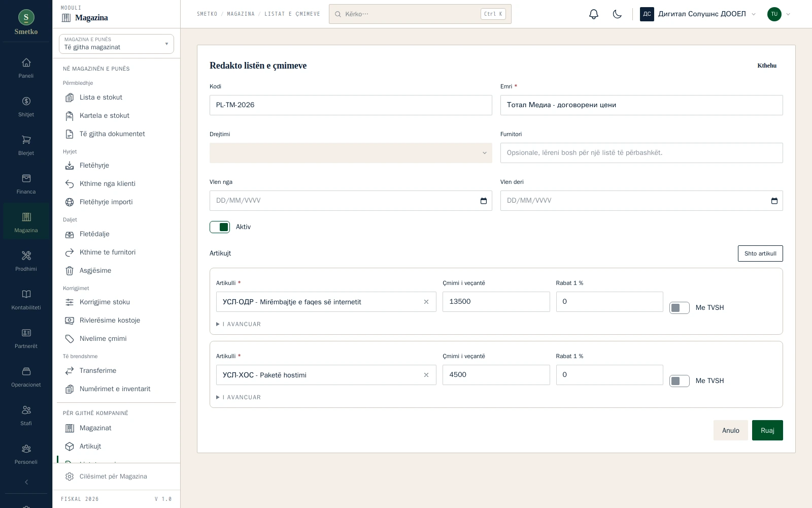Viewport: 812px width, 508px height.
Task: Open Prodhimi production icon
Action: click(x=26, y=262)
